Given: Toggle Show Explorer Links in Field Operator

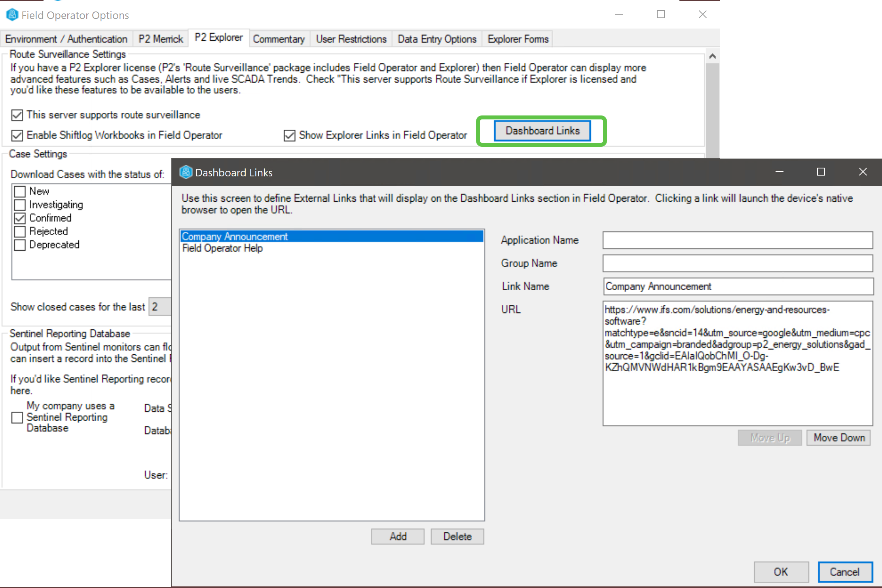Looking at the screenshot, I should pos(290,136).
